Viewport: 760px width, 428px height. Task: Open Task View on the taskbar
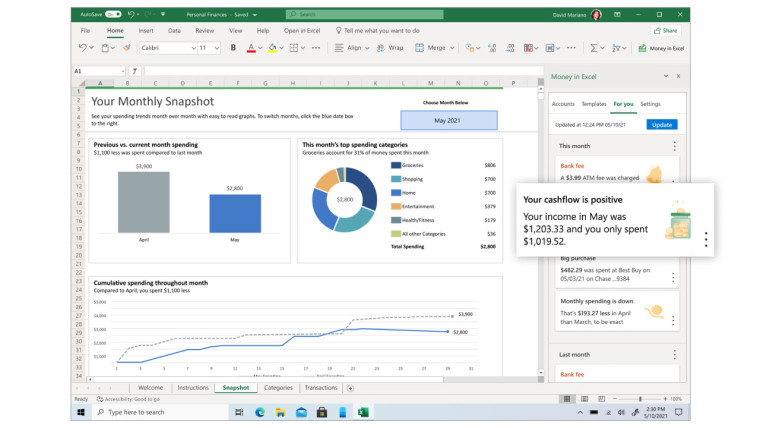point(239,412)
